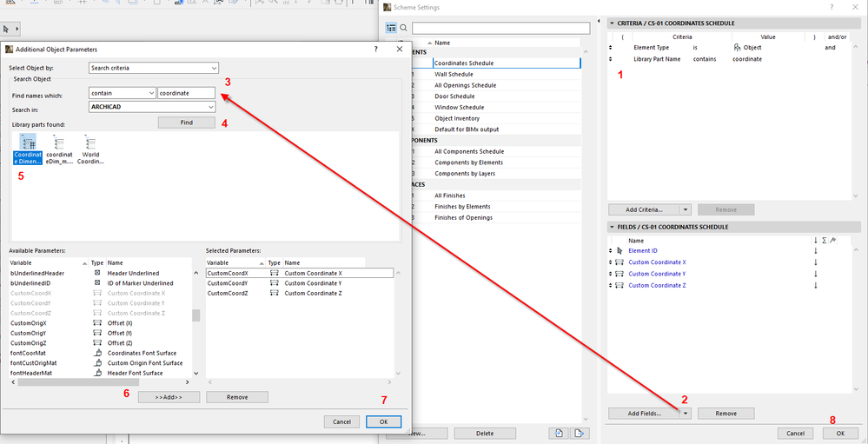This screenshot has width=868, height=444.
Task: Click the collapse-panel arrow left of Criteria
Action: click(600, 22)
